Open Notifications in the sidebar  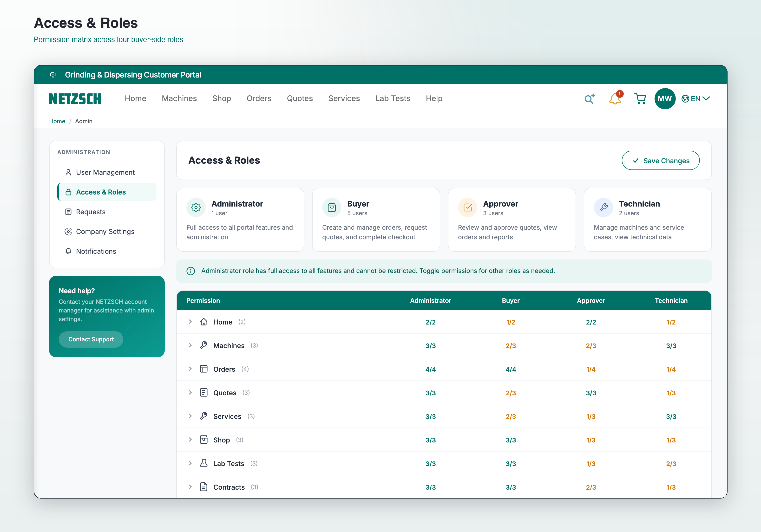pos(107,251)
